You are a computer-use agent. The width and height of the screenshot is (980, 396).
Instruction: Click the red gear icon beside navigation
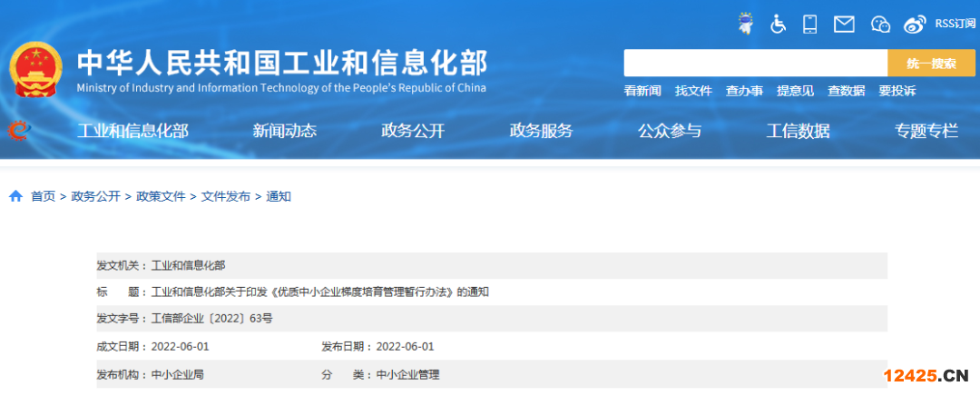click(x=18, y=131)
